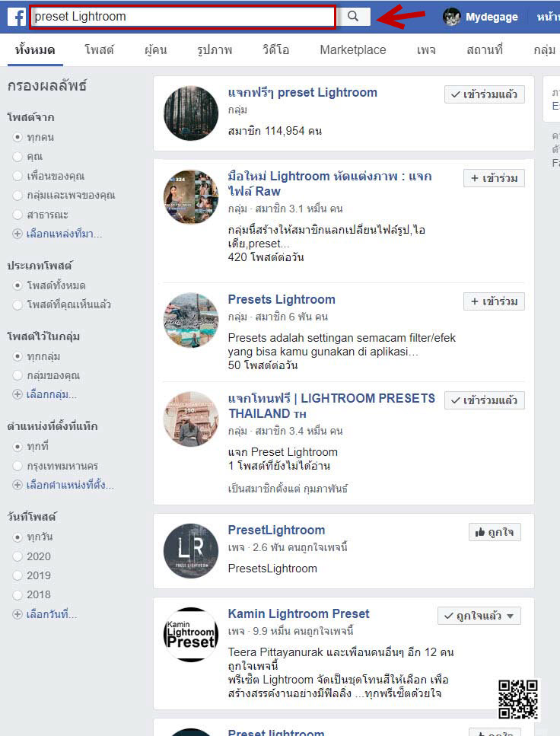Open the Facebook home logo icon
Viewport: 560px width, 736px height.
pos(17,17)
